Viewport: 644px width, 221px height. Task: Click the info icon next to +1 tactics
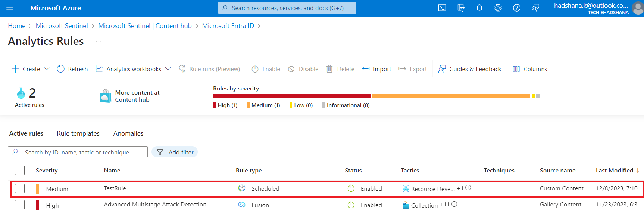click(468, 188)
